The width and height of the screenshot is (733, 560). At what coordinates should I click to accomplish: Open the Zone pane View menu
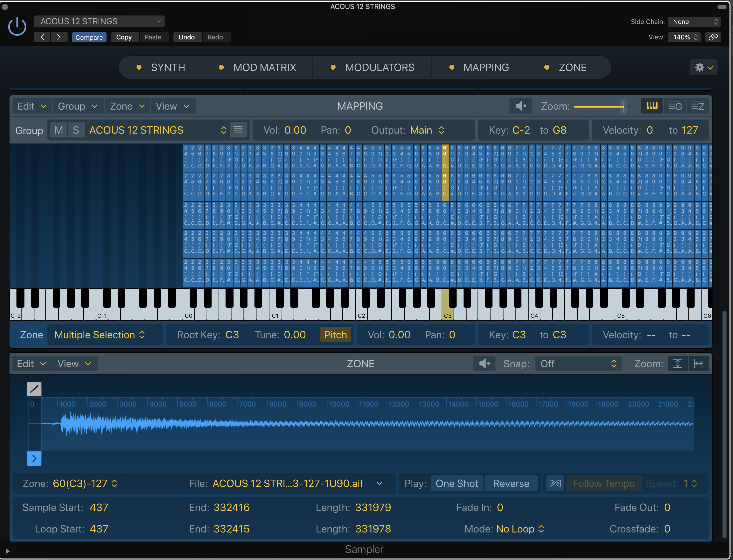pos(74,363)
